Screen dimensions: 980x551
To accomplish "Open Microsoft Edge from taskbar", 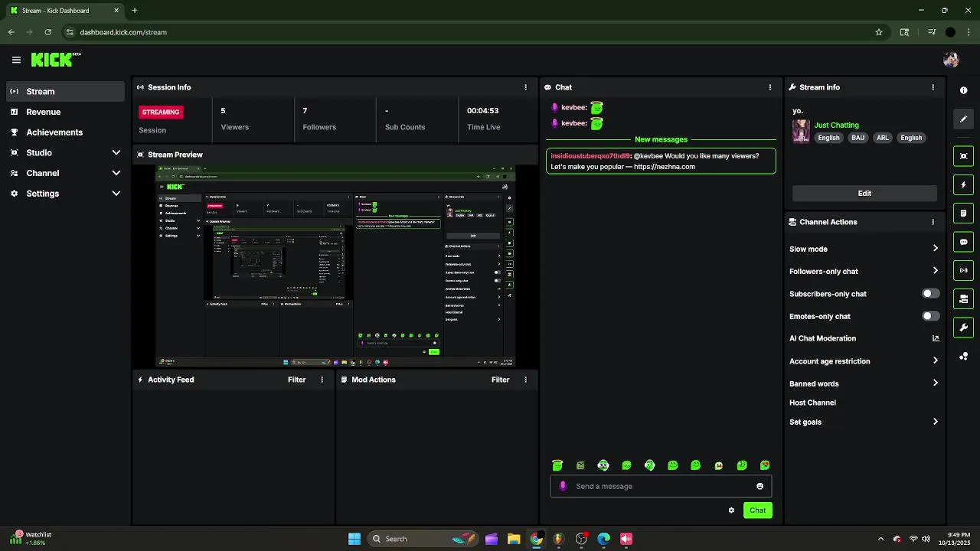I will pos(603,539).
